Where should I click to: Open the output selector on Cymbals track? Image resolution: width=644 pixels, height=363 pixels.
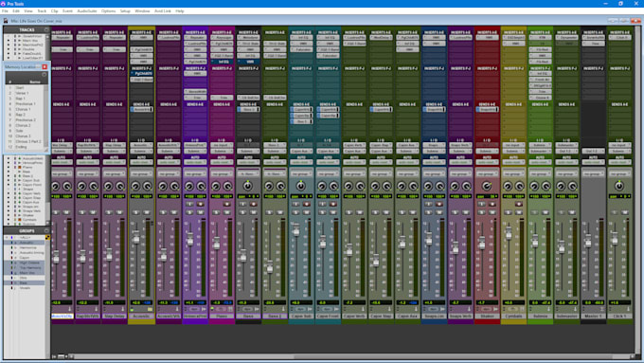pos(513,151)
